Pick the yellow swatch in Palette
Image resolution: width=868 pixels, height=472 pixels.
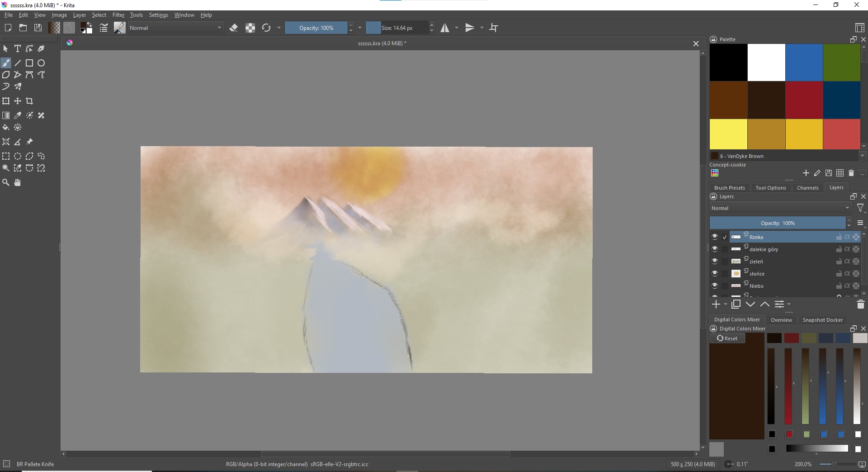coord(728,134)
